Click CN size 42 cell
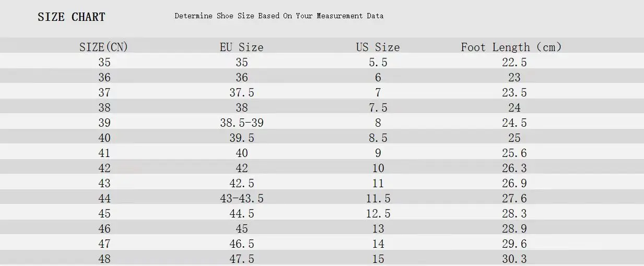The width and height of the screenshot is (644, 266). pos(104,168)
